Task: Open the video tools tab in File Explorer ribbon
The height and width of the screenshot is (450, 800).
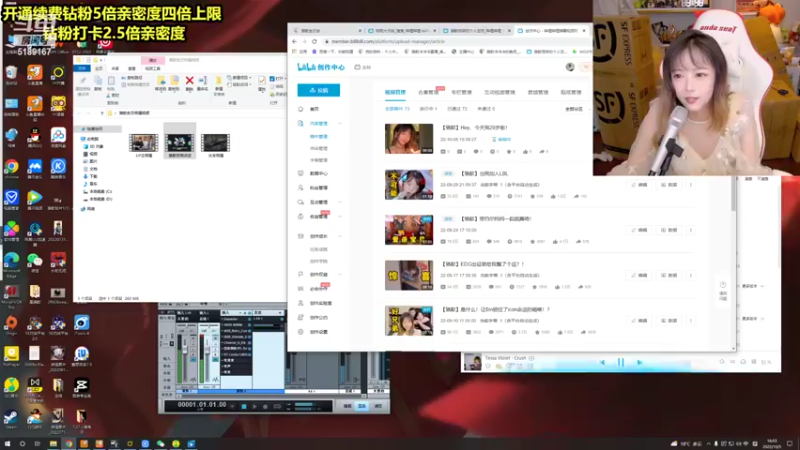Action: pyautogui.click(x=153, y=68)
